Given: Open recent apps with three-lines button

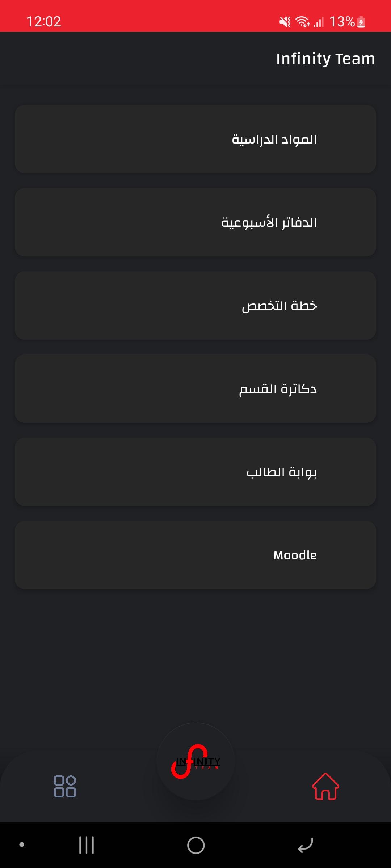Looking at the screenshot, I should [87, 845].
